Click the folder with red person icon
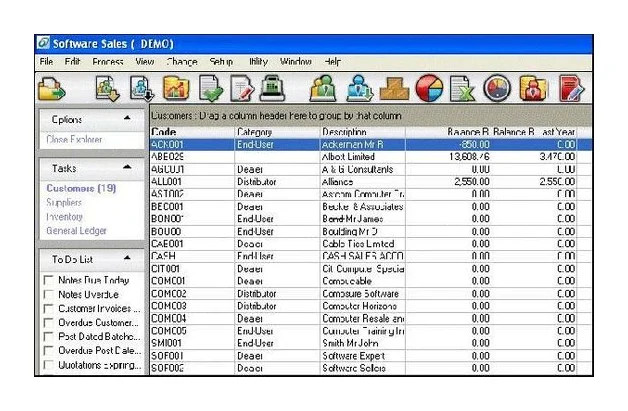 tap(533, 89)
